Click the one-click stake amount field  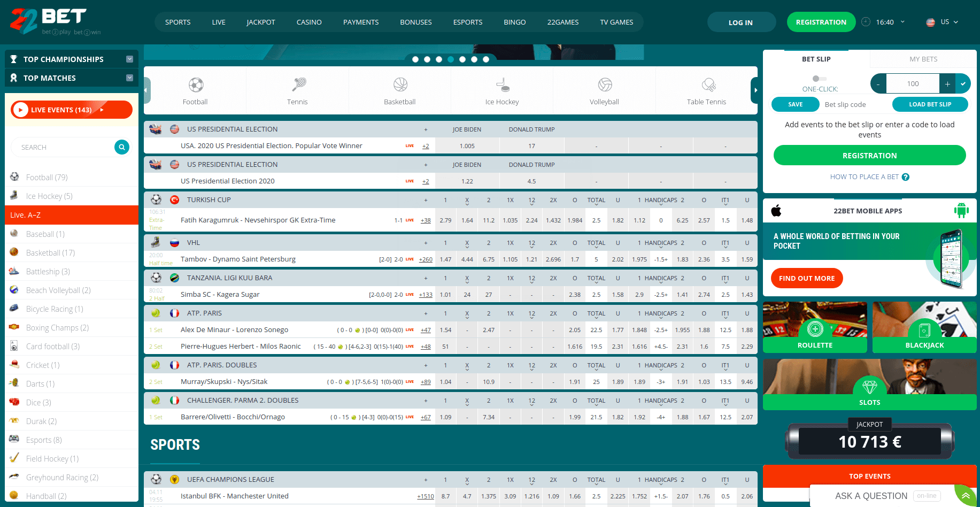coord(913,83)
